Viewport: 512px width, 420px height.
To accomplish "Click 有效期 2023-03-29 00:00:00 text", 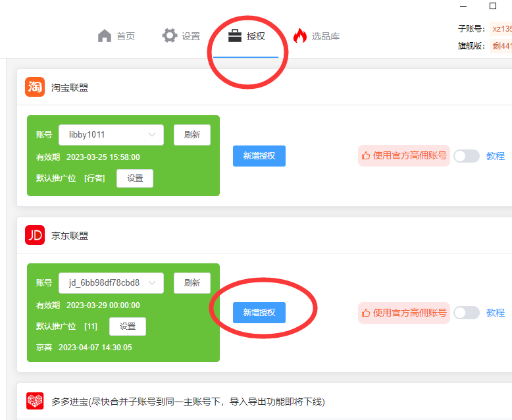I will [x=88, y=305].
